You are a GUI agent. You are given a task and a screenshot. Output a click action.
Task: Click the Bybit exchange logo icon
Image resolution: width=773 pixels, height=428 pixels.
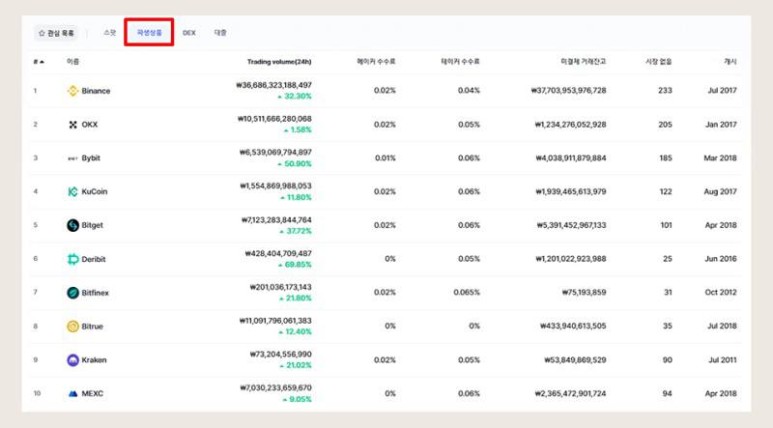[x=72, y=158]
